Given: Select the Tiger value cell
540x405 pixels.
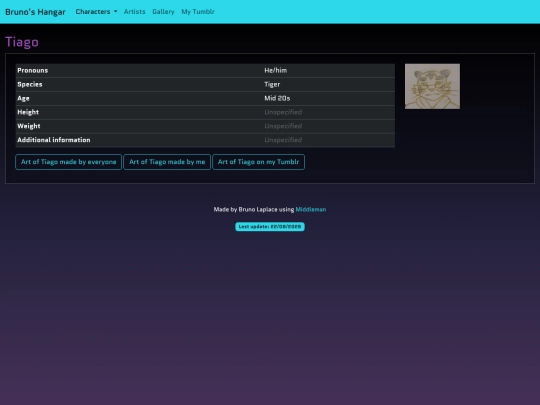Looking at the screenshot, I should [272, 84].
